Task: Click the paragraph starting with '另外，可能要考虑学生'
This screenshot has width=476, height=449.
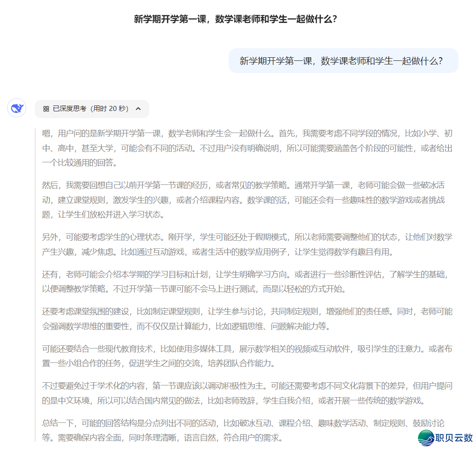Action: point(247,244)
